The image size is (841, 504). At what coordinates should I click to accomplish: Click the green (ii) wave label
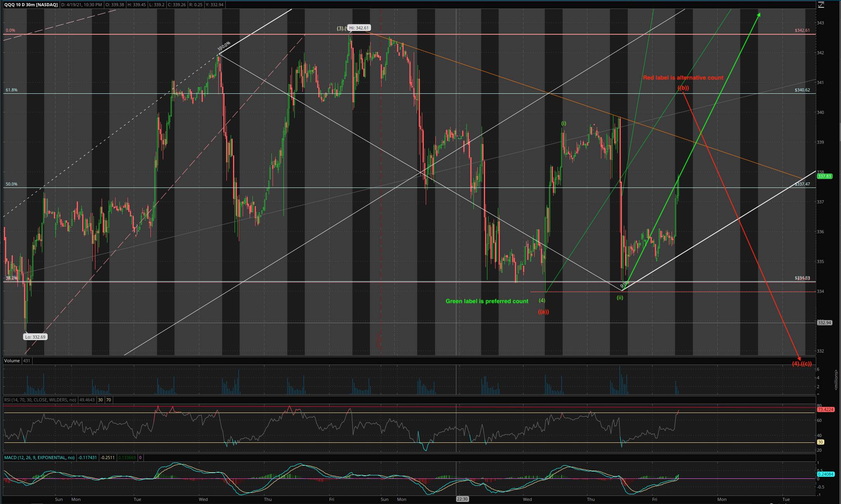(620, 298)
